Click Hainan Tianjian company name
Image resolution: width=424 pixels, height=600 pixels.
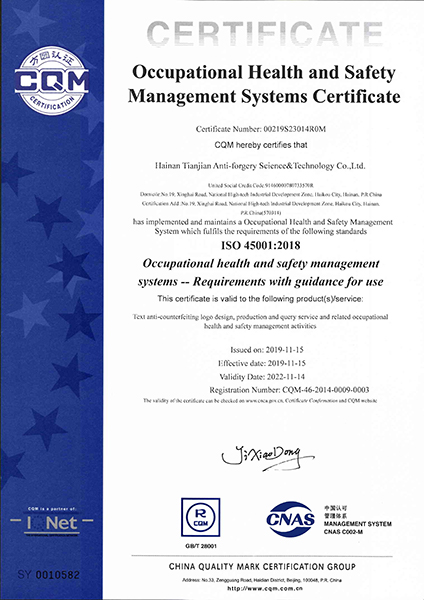point(260,166)
